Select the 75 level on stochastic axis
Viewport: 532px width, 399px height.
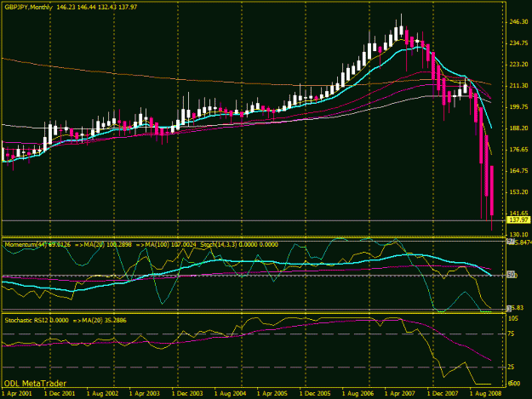point(512,333)
